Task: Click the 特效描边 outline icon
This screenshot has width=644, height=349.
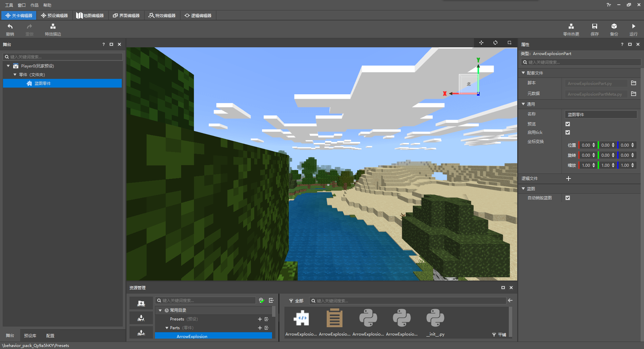Action: (53, 27)
